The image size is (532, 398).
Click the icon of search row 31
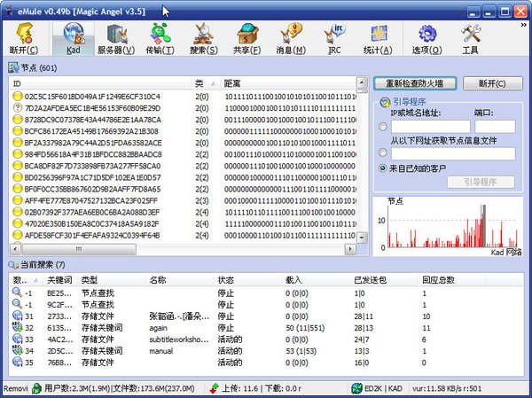pyautogui.click(x=17, y=316)
